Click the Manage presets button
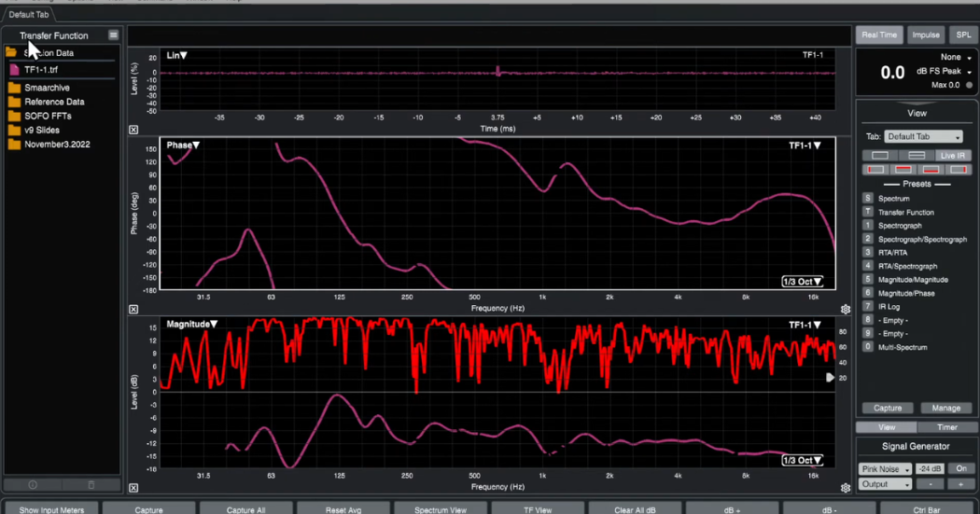The width and height of the screenshot is (980, 514). point(945,408)
